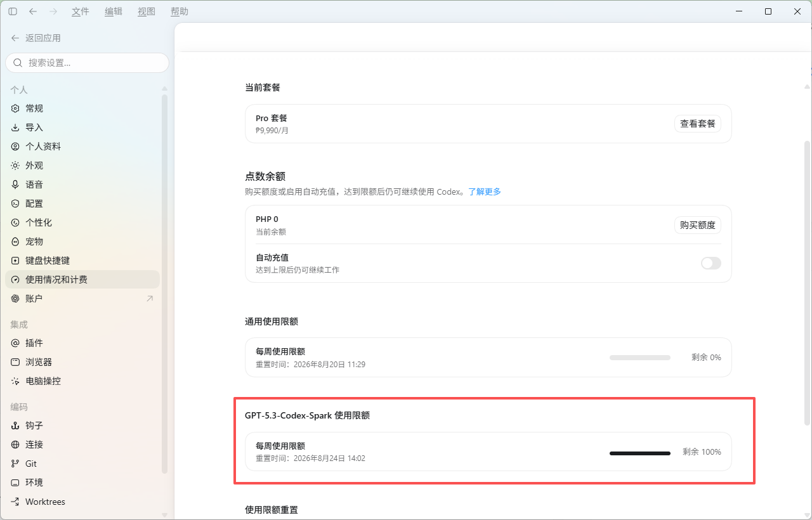812x520 pixels.
Task: Open 宠物 settings page
Action: (82, 242)
